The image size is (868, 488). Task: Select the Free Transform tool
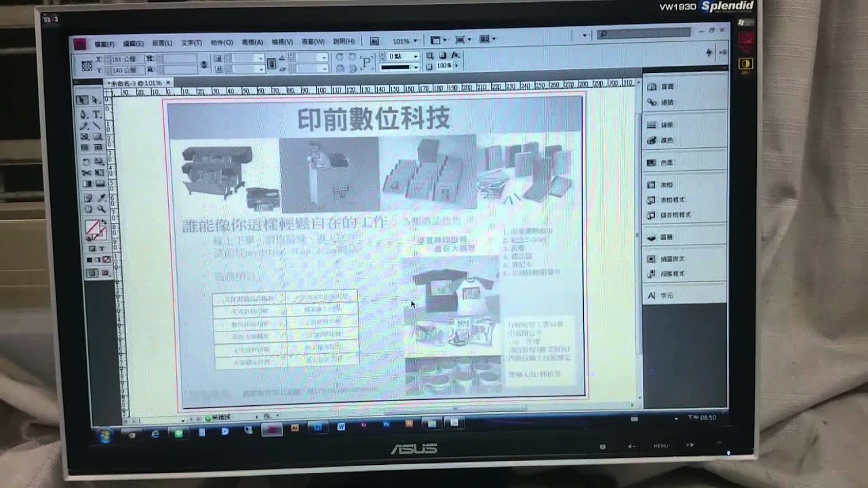tap(99, 173)
